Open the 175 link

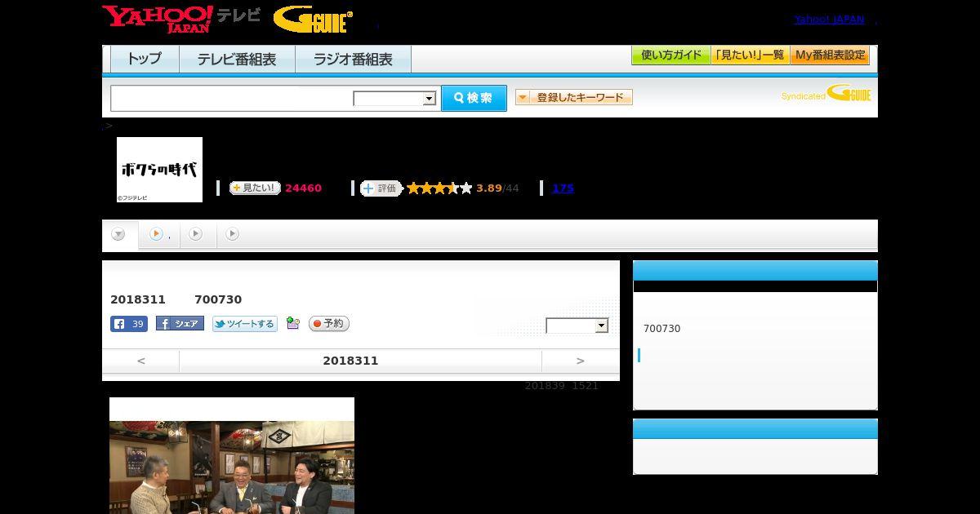pos(563,188)
